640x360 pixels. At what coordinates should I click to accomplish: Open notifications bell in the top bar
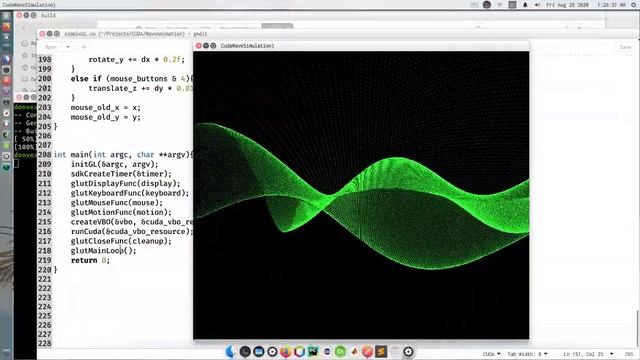(525, 5)
